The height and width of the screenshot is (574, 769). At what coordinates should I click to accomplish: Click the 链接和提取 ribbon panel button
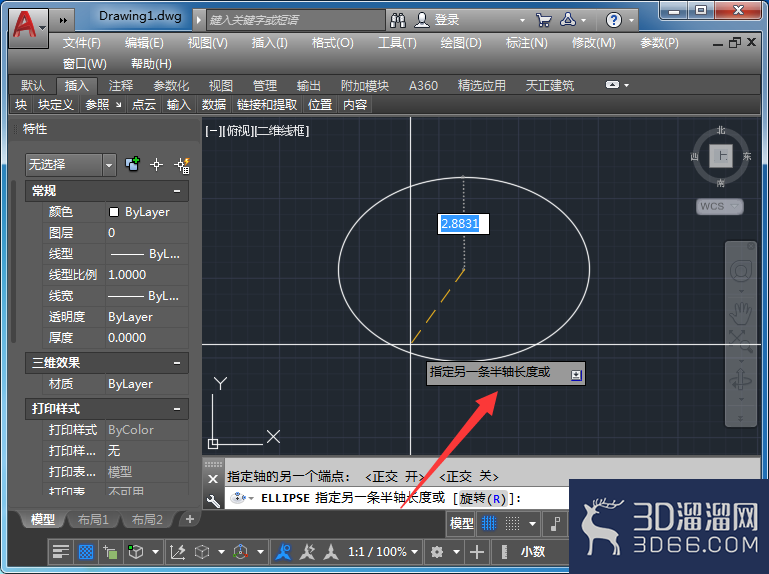point(267,104)
